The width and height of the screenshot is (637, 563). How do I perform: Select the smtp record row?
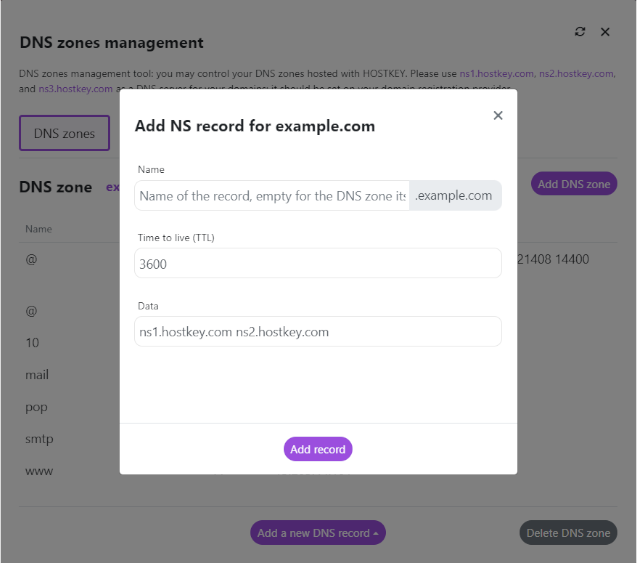tap(38, 439)
